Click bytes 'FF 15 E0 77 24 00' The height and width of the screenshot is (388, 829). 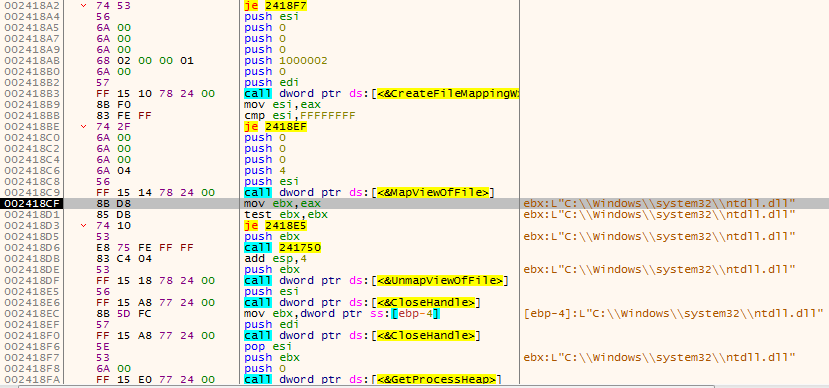pyautogui.click(x=156, y=380)
